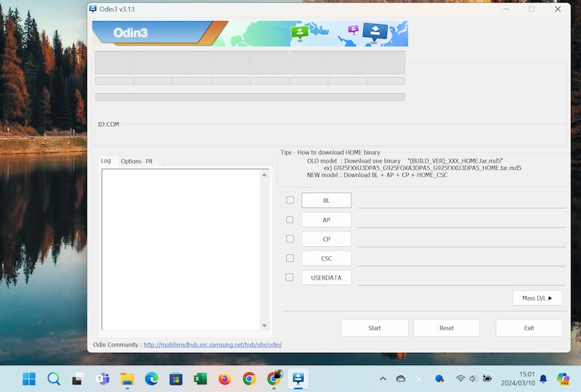Tick the AP file checkbox
581x392 pixels.
[x=290, y=219]
